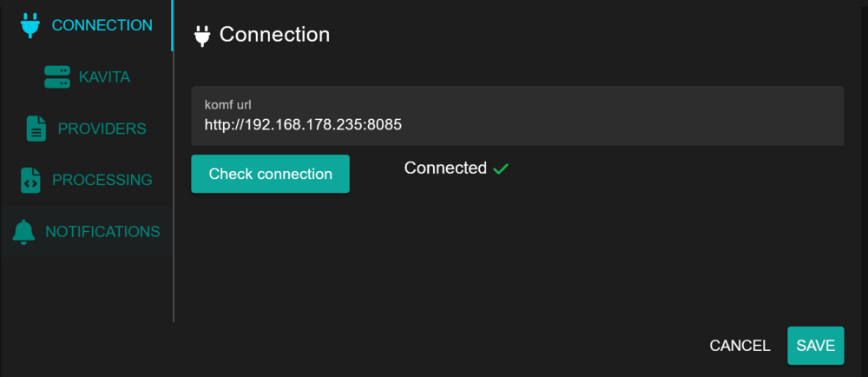Click the plug icon beside CONNECTION in sidebar
The image size is (868, 377).
(x=30, y=25)
